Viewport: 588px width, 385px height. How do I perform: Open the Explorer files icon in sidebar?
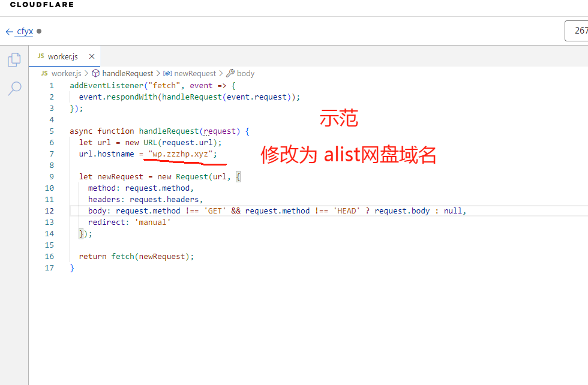tap(14, 60)
